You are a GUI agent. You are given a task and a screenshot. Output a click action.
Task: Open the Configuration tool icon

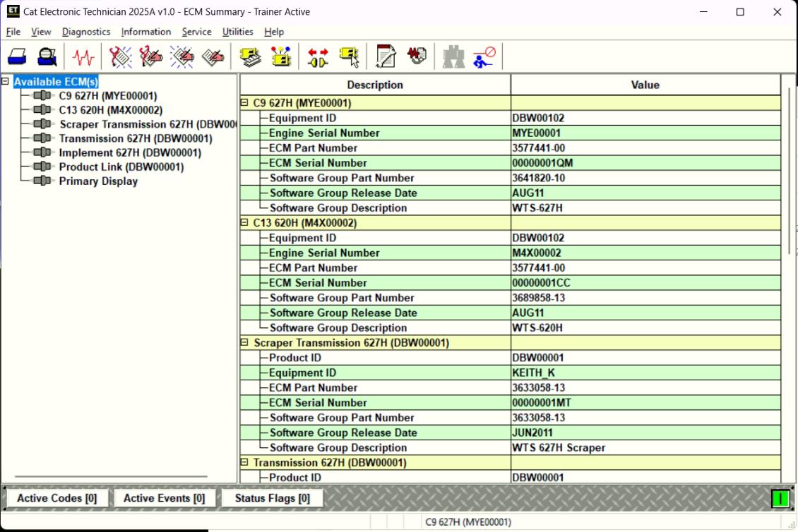click(281, 56)
